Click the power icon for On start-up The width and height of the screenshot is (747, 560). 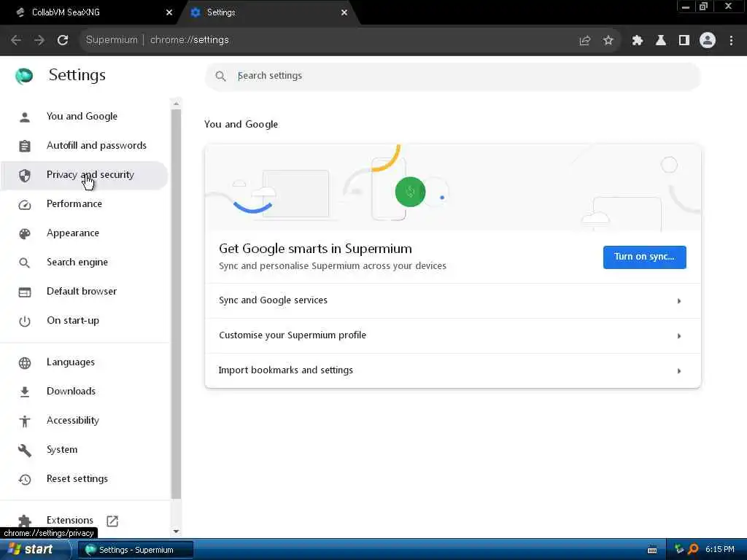25,321
